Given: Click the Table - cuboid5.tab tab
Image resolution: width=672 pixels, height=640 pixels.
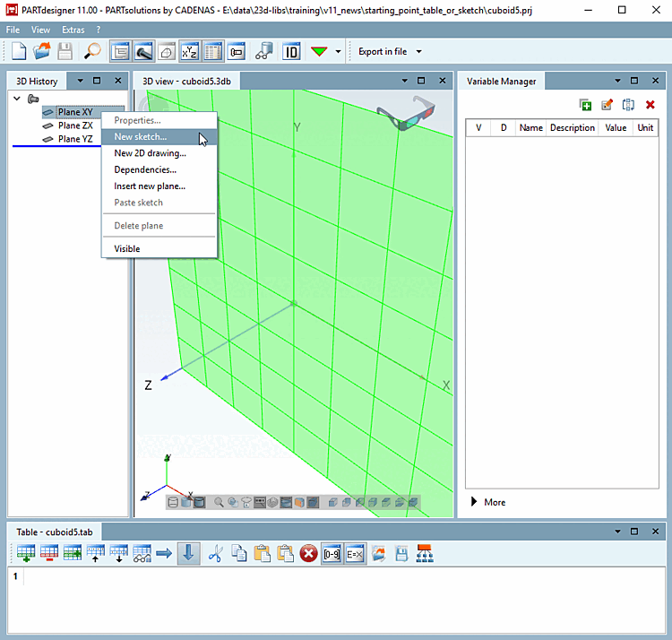Looking at the screenshot, I should (x=54, y=532).
